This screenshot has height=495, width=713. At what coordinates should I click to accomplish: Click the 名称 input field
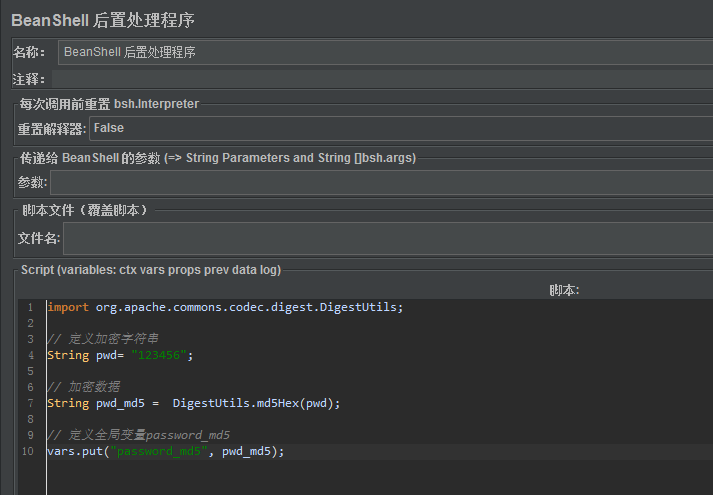click(386, 52)
